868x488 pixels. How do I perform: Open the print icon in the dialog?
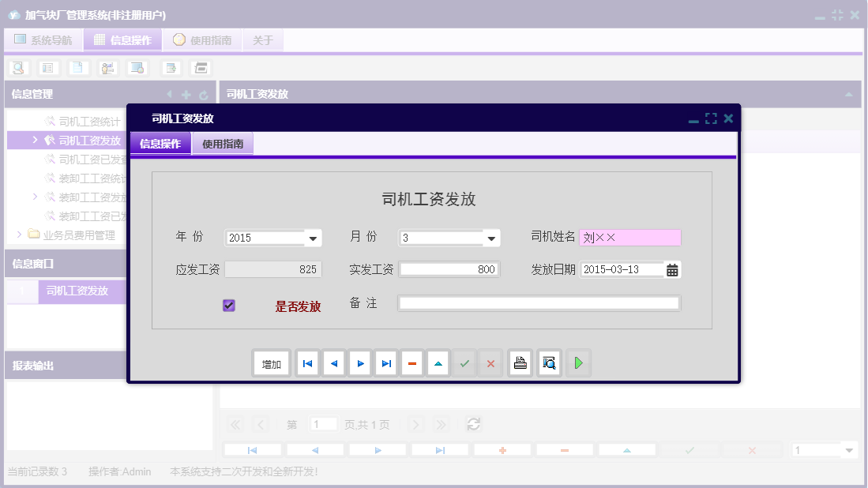coord(520,362)
